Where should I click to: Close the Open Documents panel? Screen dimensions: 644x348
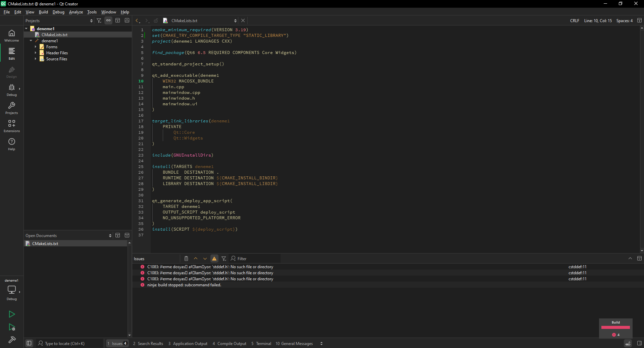click(127, 235)
